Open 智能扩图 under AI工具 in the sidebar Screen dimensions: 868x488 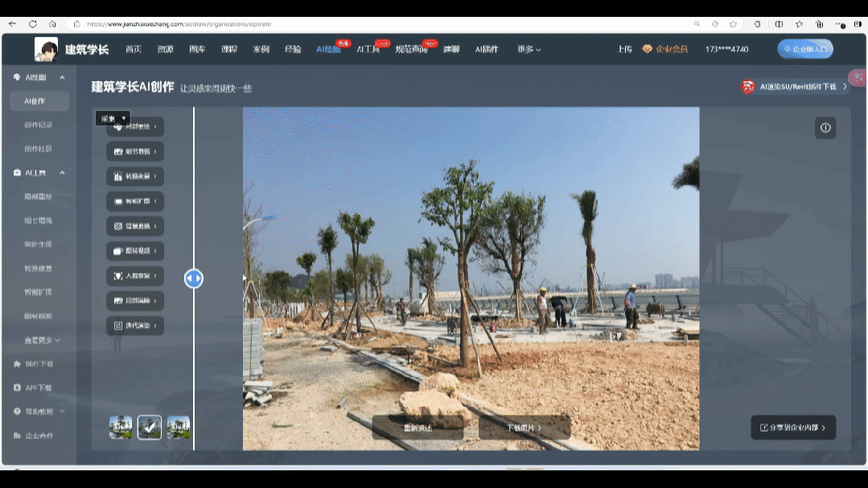(x=38, y=292)
